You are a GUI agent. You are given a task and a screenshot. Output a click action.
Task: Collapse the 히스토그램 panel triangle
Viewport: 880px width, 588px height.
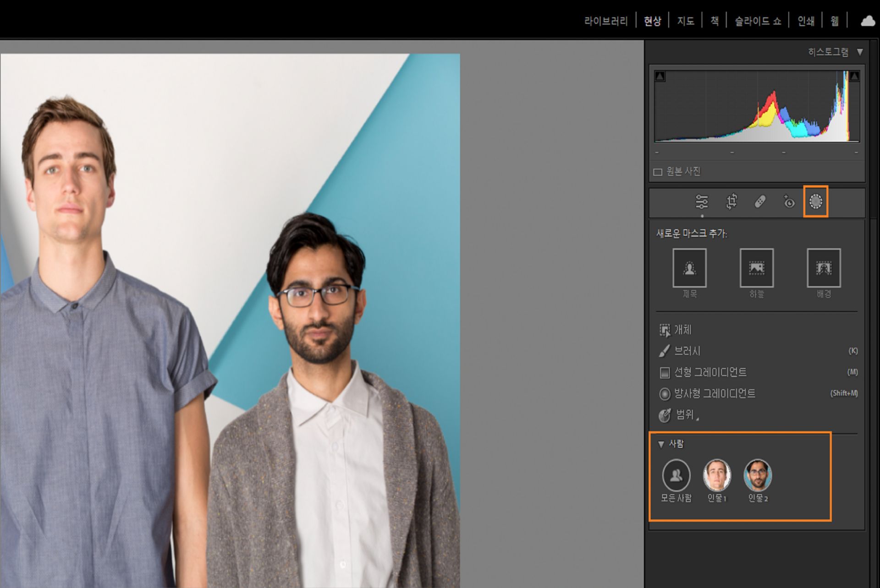(x=860, y=52)
